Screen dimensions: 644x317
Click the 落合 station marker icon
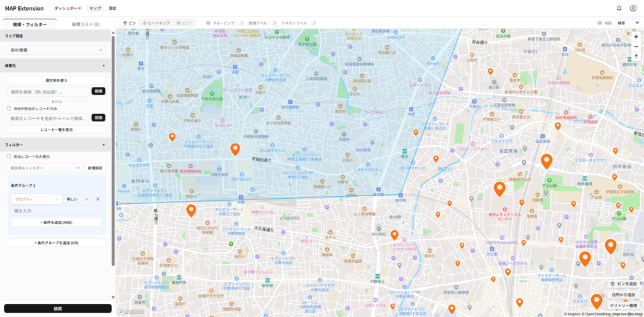point(404,151)
